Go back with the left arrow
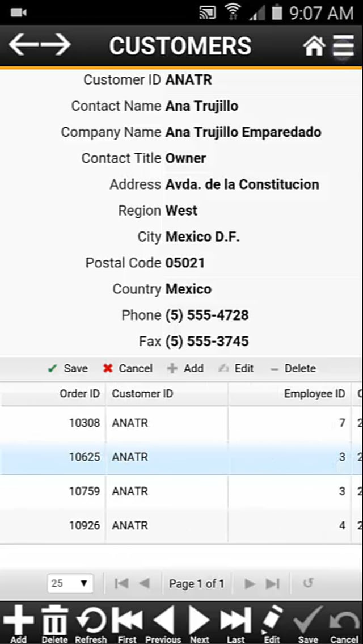Screen dimensions: 363x644 23,44
